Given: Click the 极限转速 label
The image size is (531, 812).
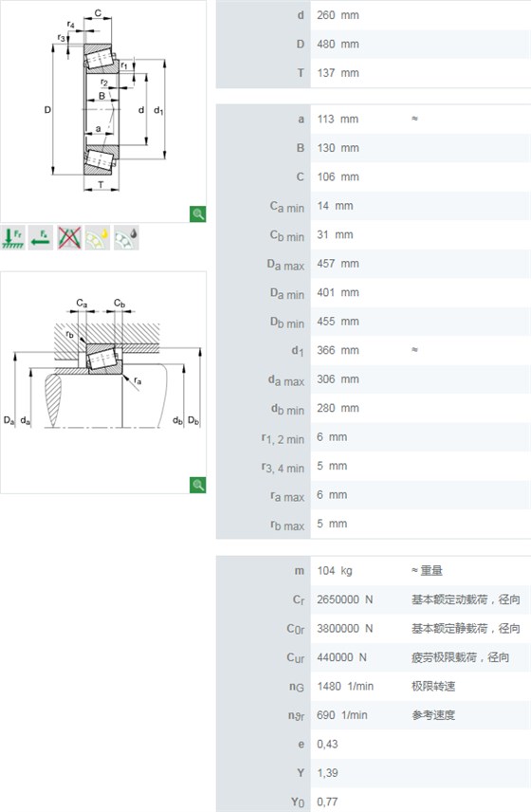Looking at the screenshot, I should pos(433,686).
